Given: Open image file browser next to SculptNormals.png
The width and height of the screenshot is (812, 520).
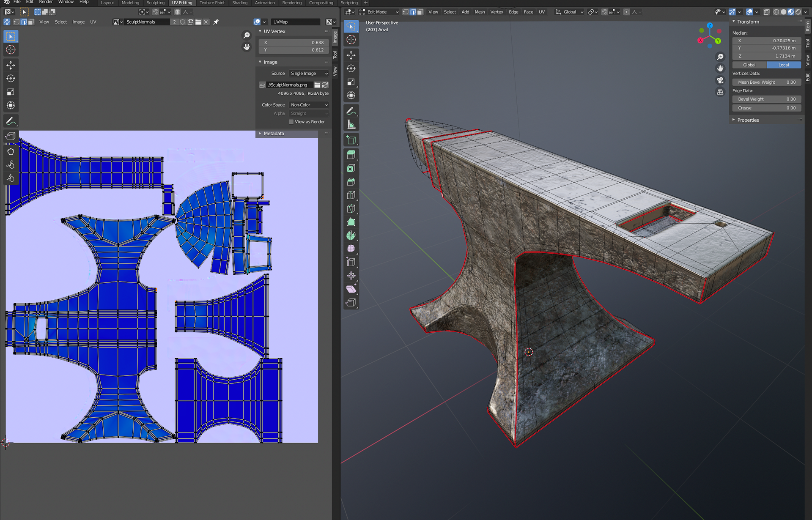Looking at the screenshot, I should click(x=317, y=85).
